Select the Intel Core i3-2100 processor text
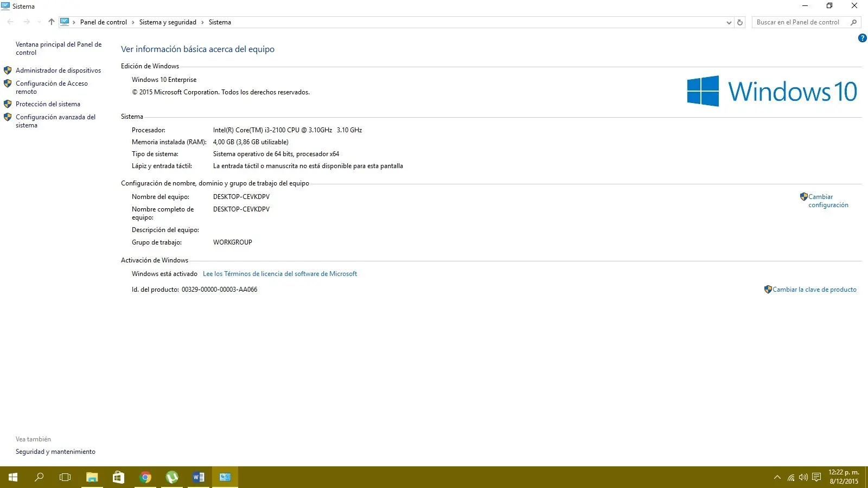868x488 pixels. tap(288, 130)
